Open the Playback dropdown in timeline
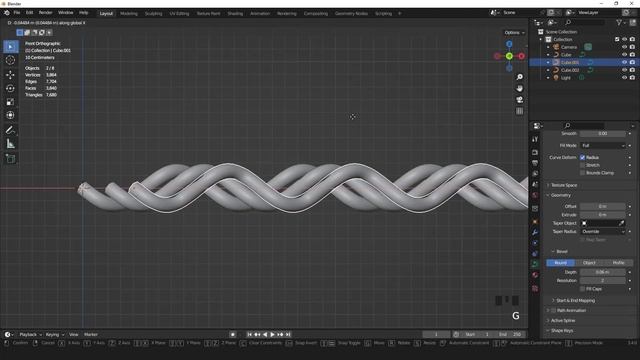640x360 pixels. tap(31, 335)
